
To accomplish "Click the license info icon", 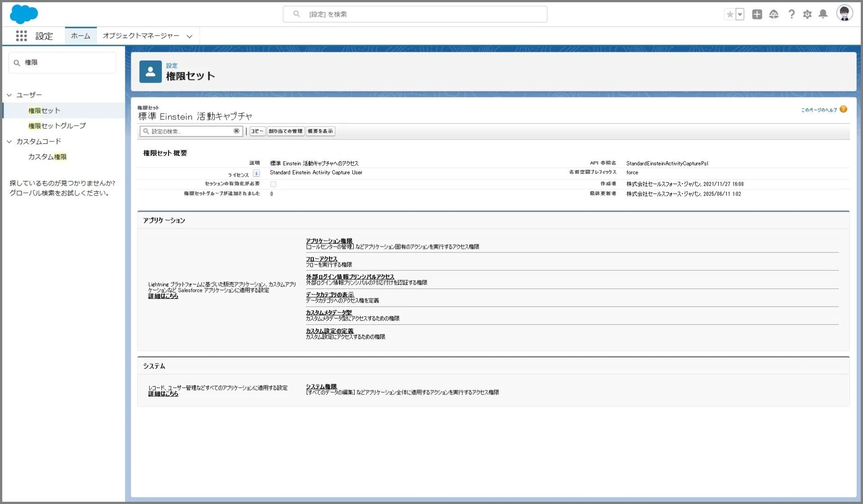I will click(256, 173).
